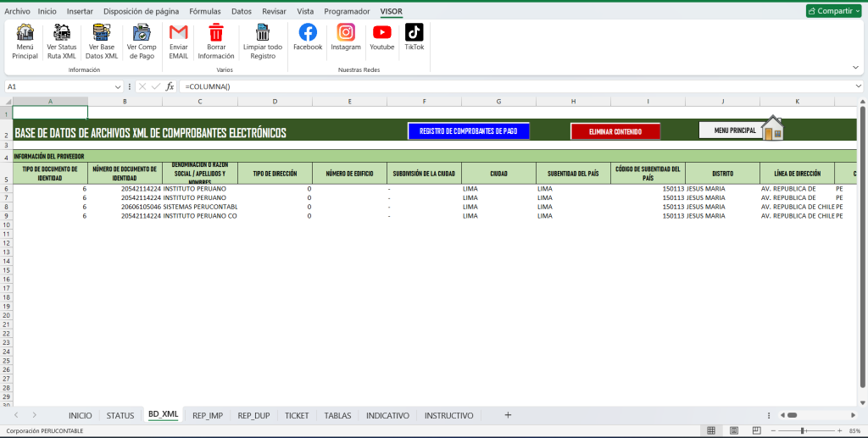The height and width of the screenshot is (438, 868).
Task: Open the Fórmulas ribbon tab
Action: click(205, 11)
